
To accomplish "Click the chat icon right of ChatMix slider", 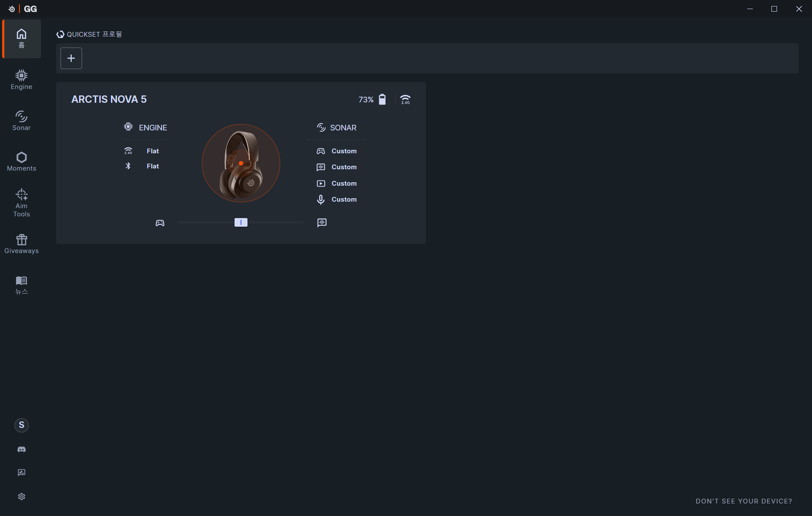I will (322, 223).
